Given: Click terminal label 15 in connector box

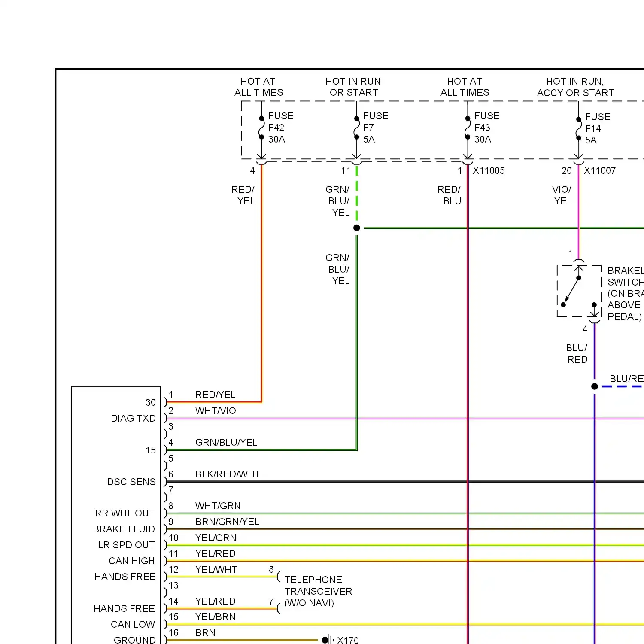Looking at the screenshot, I should pyautogui.click(x=151, y=450).
